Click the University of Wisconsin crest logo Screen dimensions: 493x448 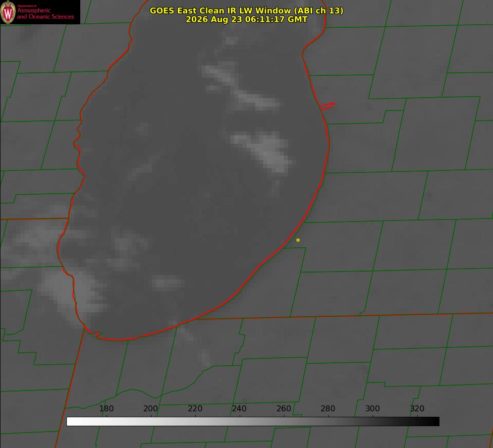8,12
